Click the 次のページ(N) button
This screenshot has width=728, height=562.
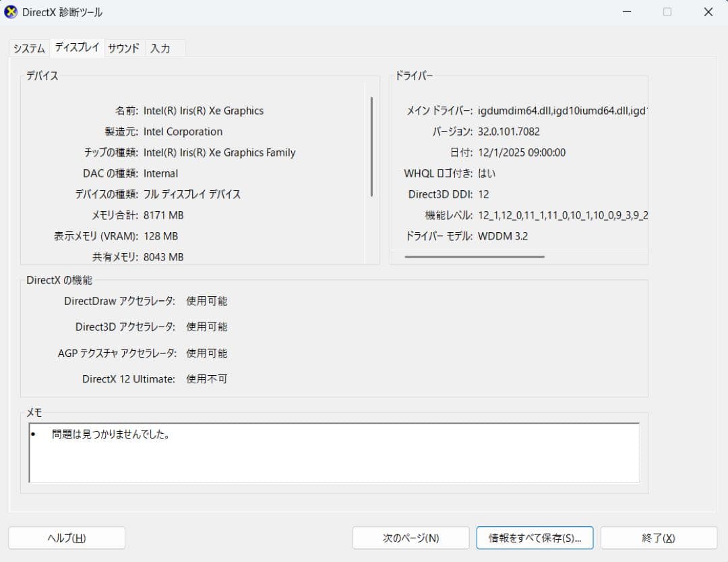[411, 538]
